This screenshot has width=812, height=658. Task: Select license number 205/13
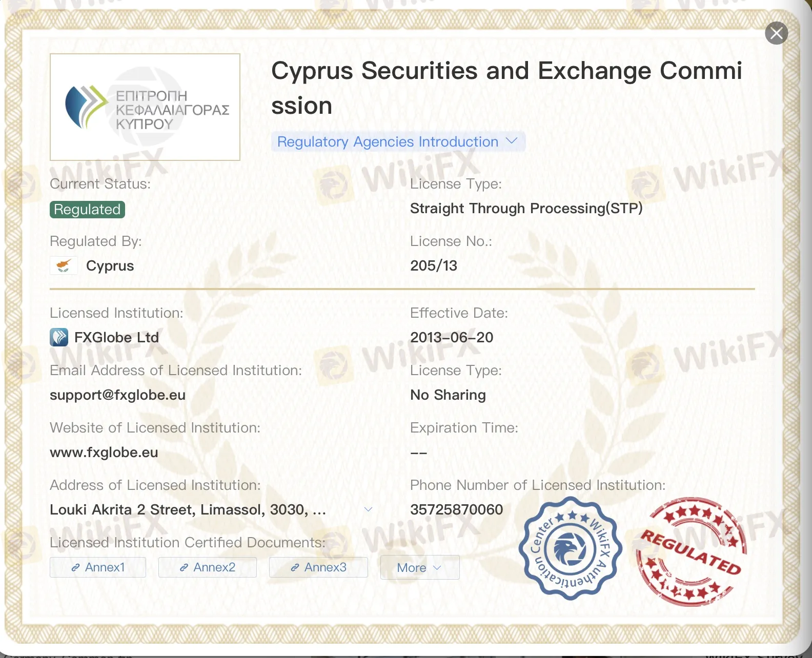434,265
